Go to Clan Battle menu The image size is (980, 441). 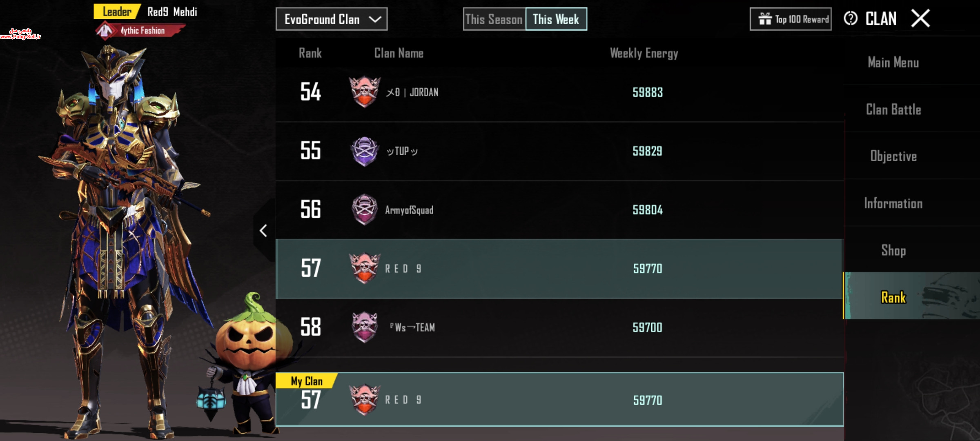click(x=893, y=109)
